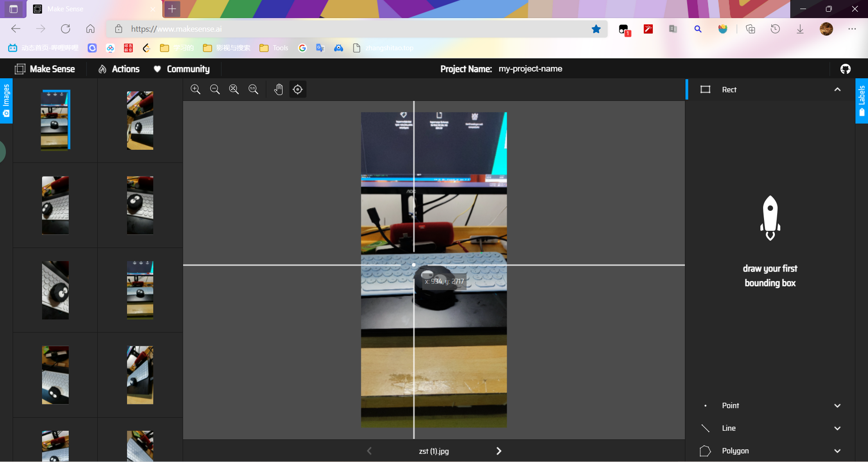
Task: Click the max zoom one-to-one icon
Action: pyautogui.click(x=253, y=90)
